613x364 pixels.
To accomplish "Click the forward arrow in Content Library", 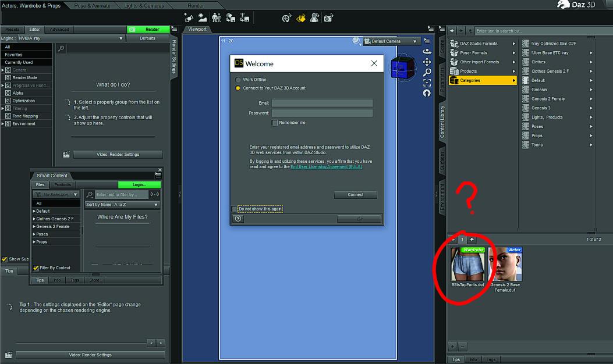I will (461, 30).
